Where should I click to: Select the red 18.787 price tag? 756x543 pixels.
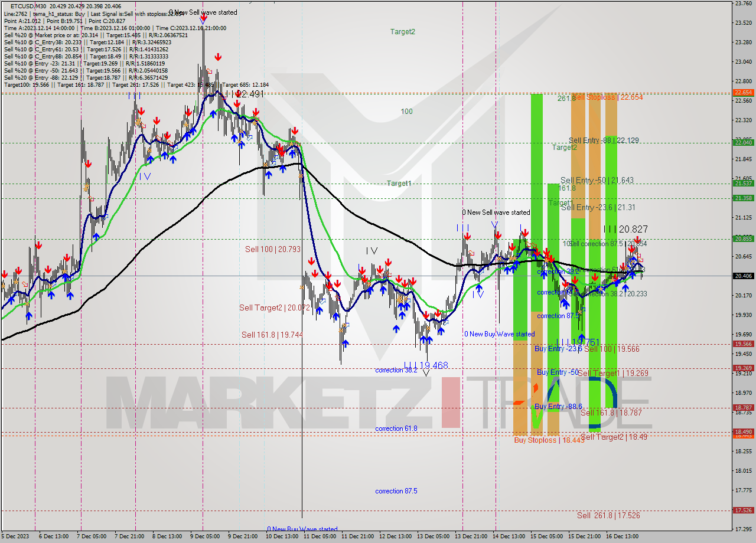[x=743, y=407]
